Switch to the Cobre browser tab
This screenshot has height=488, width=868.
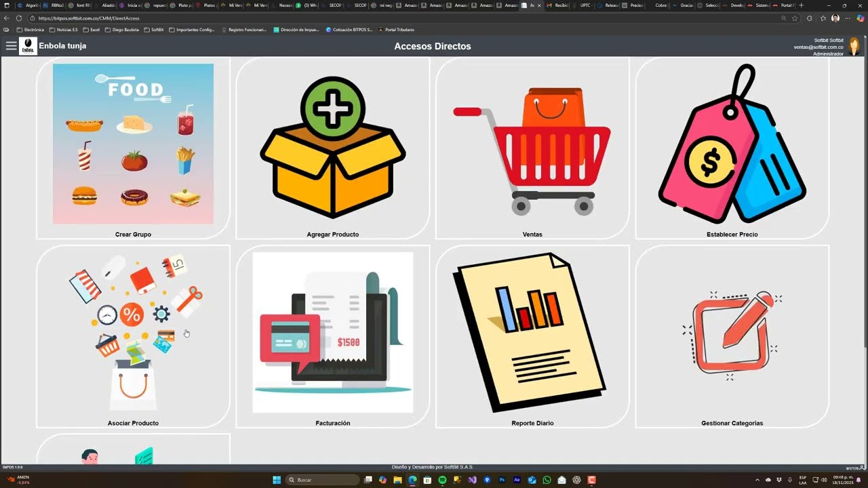(658, 5)
